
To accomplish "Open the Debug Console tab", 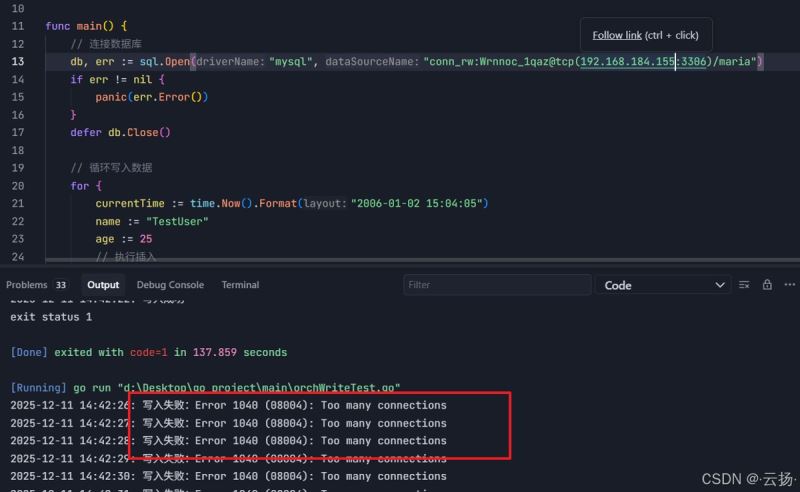I will pyautogui.click(x=170, y=285).
